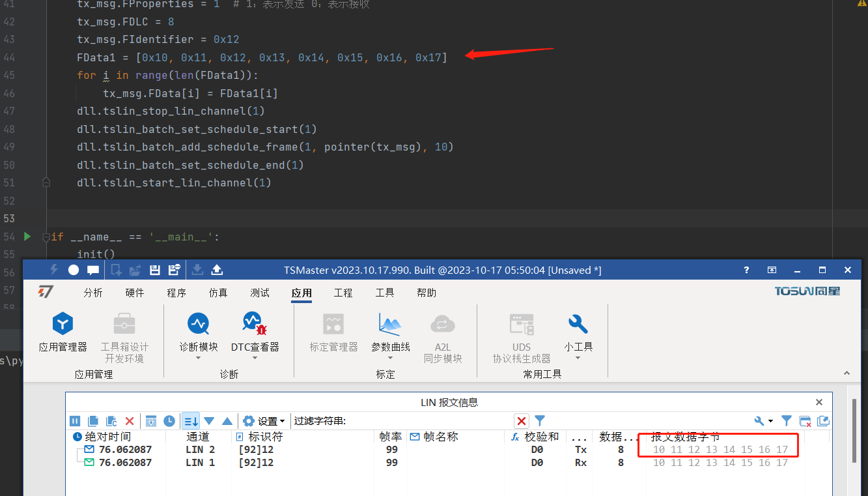This screenshot has width=868, height=496.
Task: Click the save floppy disk icon
Action: 155,270
